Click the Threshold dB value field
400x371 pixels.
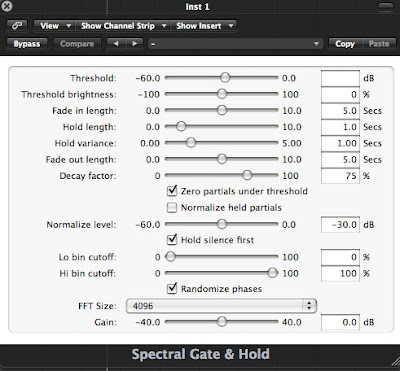[x=340, y=78]
